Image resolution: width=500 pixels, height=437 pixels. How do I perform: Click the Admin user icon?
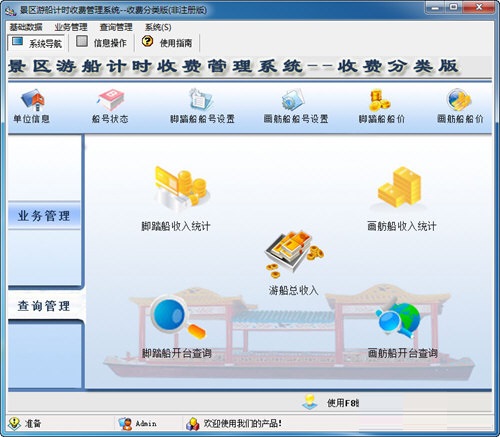click(126, 424)
